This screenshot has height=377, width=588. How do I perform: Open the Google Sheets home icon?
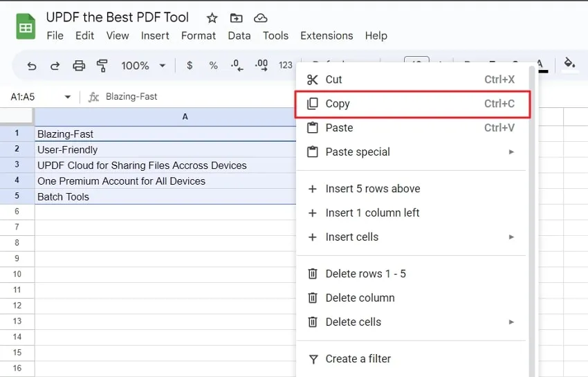point(26,27)
